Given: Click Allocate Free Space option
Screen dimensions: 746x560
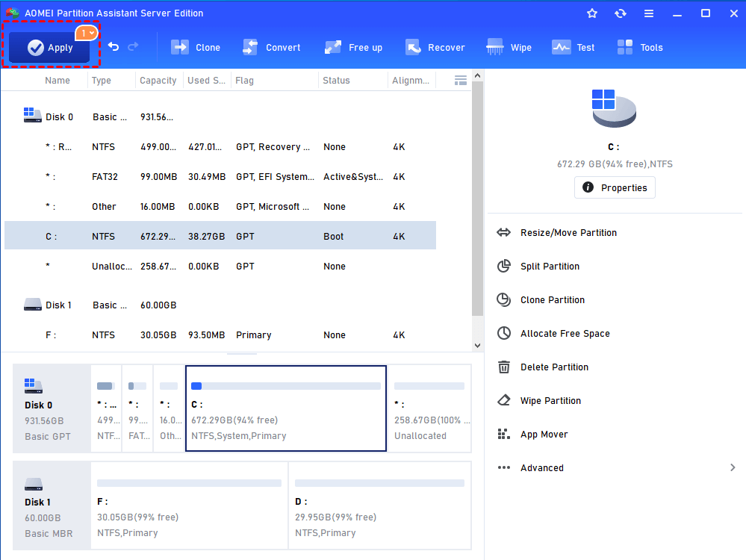Looking at the screenshot, I should tap(565, 334).
